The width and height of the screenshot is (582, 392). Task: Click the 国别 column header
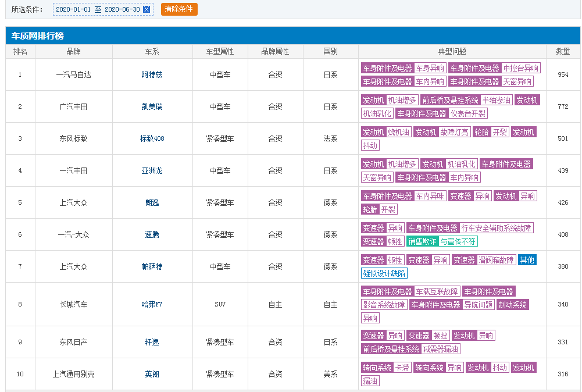[x=330, y=51]
